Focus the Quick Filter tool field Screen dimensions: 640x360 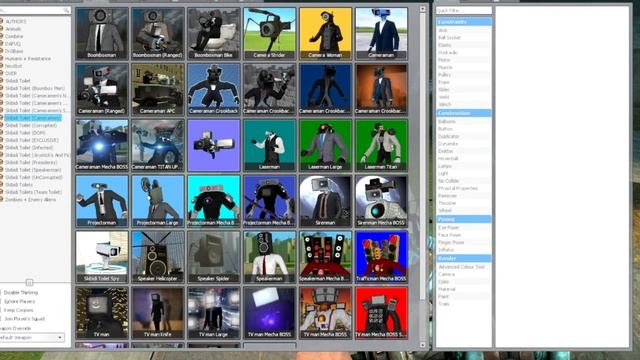click(464, 10)
